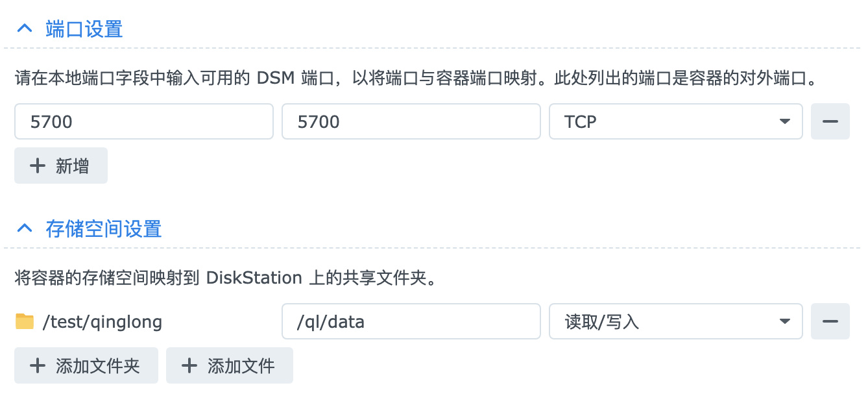Collapse the 存储空间设置 section chevron
Screen dimensions: 868x405
[25, 229]
